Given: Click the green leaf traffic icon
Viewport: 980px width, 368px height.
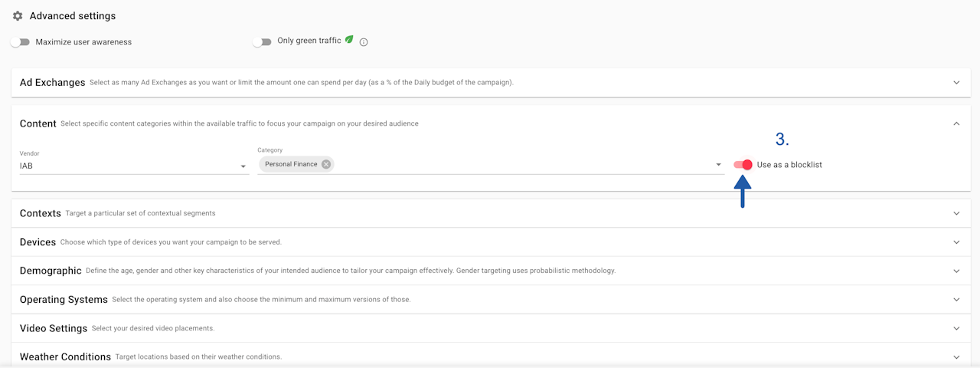Looking at the screenshot, I should click(x=349, y=40).
